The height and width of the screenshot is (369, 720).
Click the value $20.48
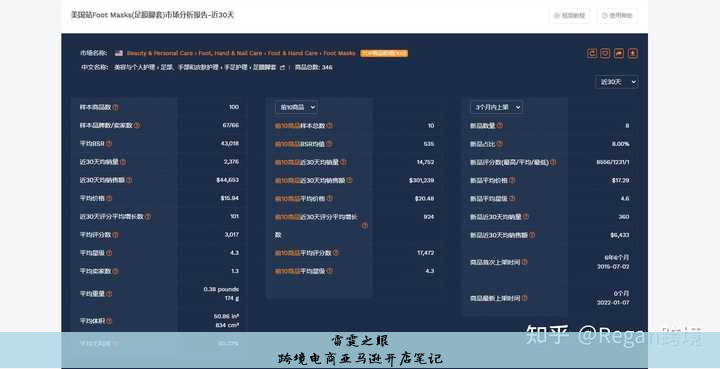pyautogui.click(x=424, y=198)
